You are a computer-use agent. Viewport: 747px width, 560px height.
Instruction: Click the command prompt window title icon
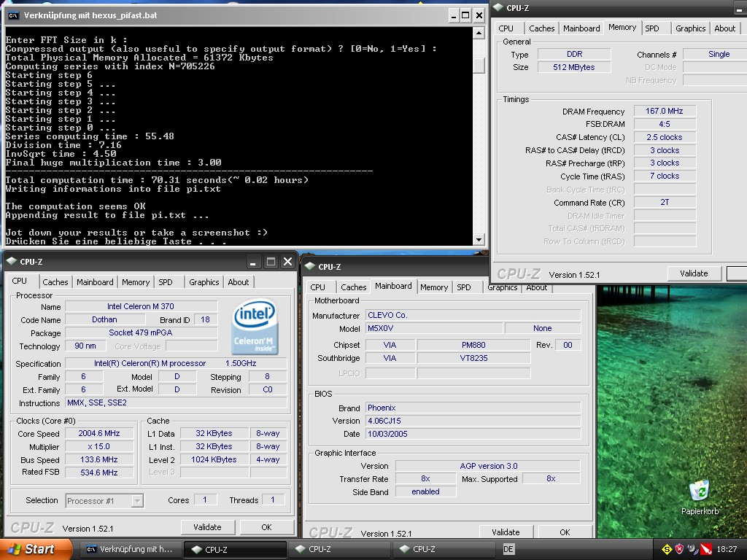pyautogui.click(x=13, y=15)
